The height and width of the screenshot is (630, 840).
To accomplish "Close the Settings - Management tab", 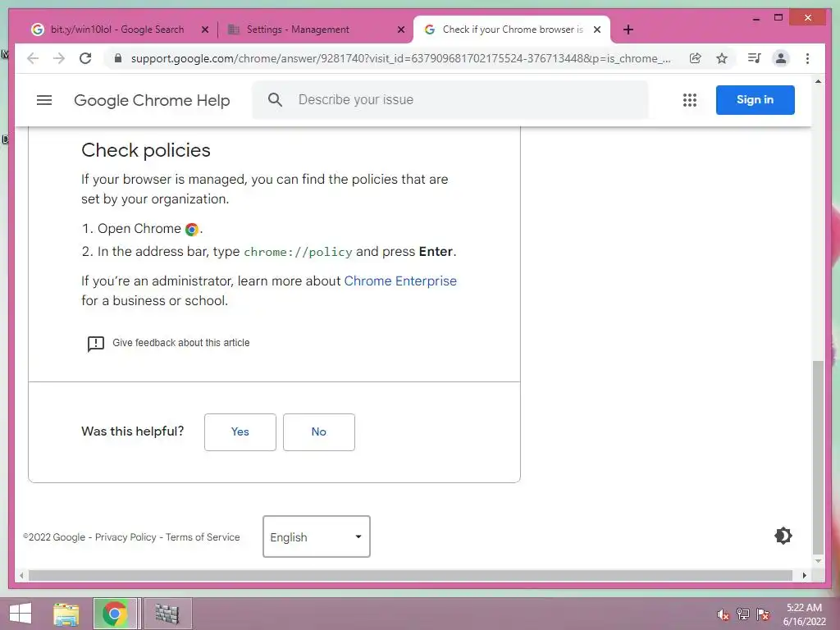I will (400, 30).
